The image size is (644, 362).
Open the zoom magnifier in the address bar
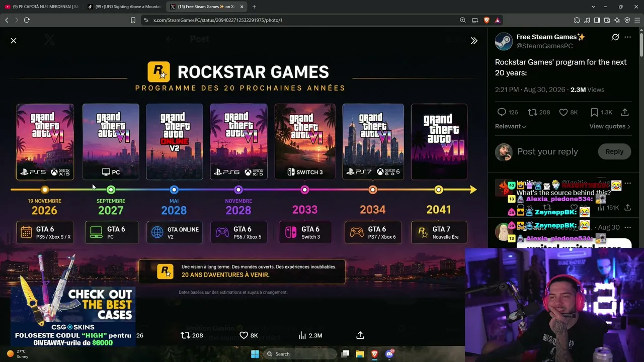point(463,20)
